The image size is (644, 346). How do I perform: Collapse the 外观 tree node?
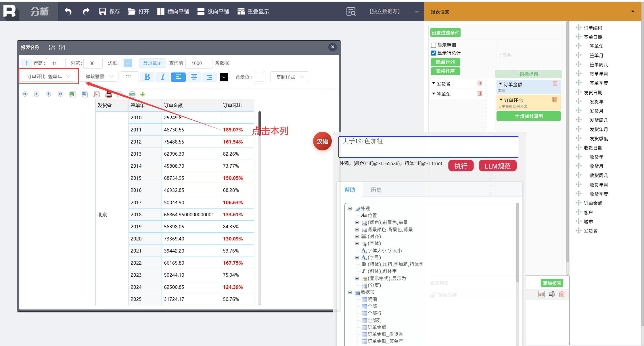(350, 209)
